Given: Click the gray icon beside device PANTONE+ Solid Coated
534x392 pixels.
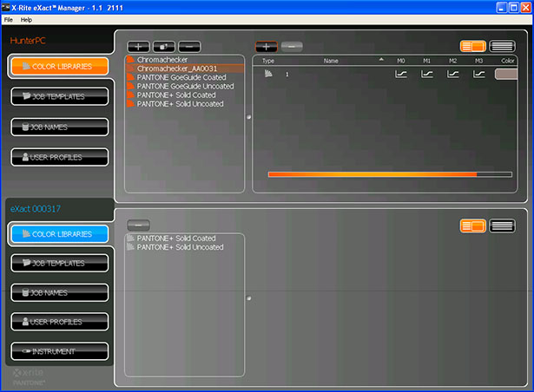Looking at the screenshot, I should pos(130,238).
